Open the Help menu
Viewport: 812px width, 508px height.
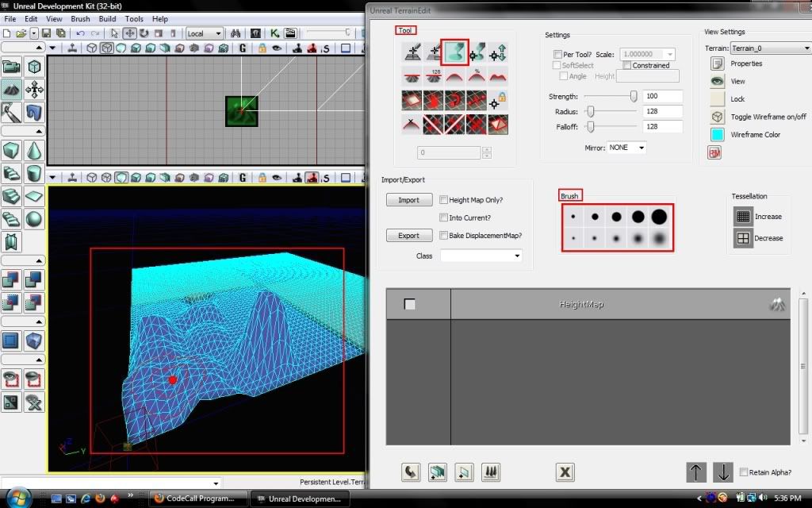pyautogui.click(x=160, y=19)
